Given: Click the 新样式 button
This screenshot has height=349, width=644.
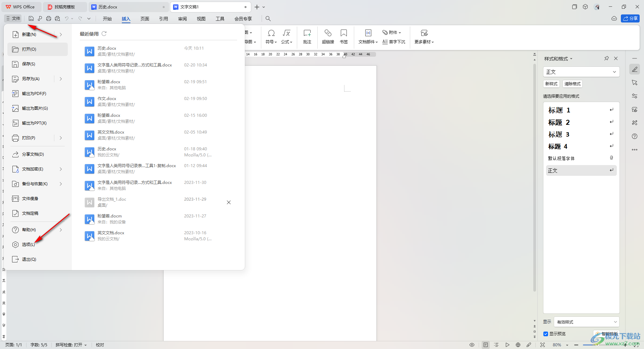Looking at the screenshot, I should pos(551,84).
